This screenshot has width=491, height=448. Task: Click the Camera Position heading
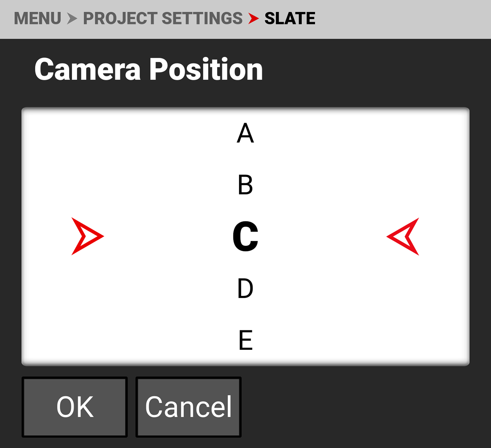coord(149,69)
